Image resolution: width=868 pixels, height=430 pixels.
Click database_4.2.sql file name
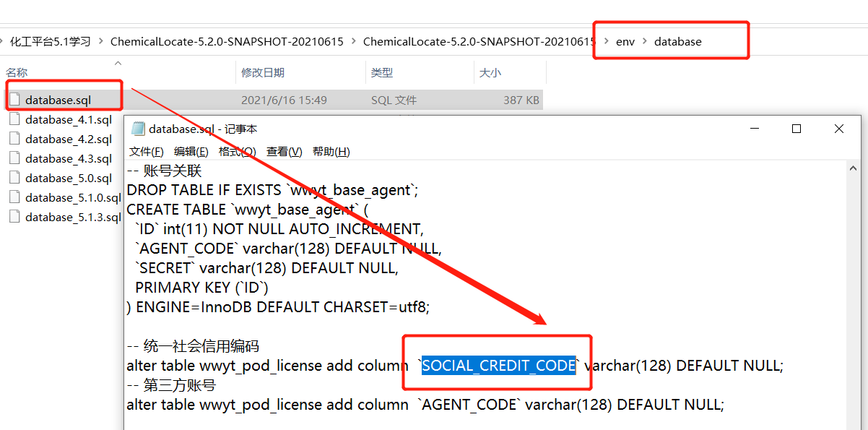69,139
